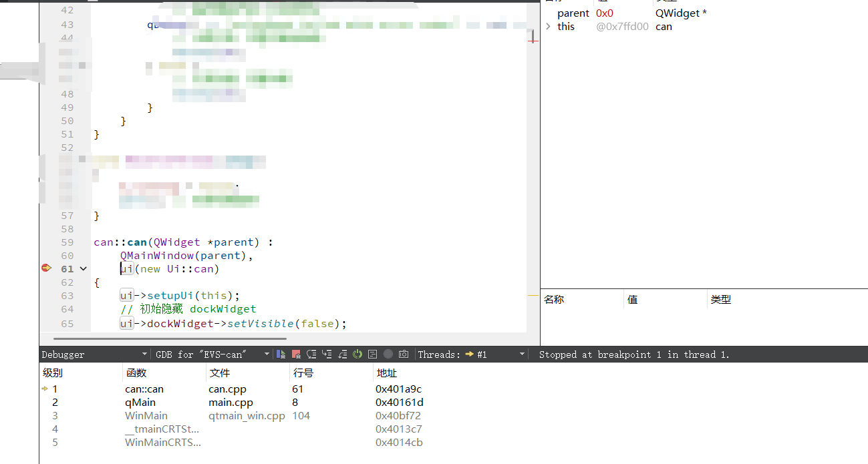This screenshot has height=464, width=868.
Task: Click the Step Out icon
Action: coord(342,355)
